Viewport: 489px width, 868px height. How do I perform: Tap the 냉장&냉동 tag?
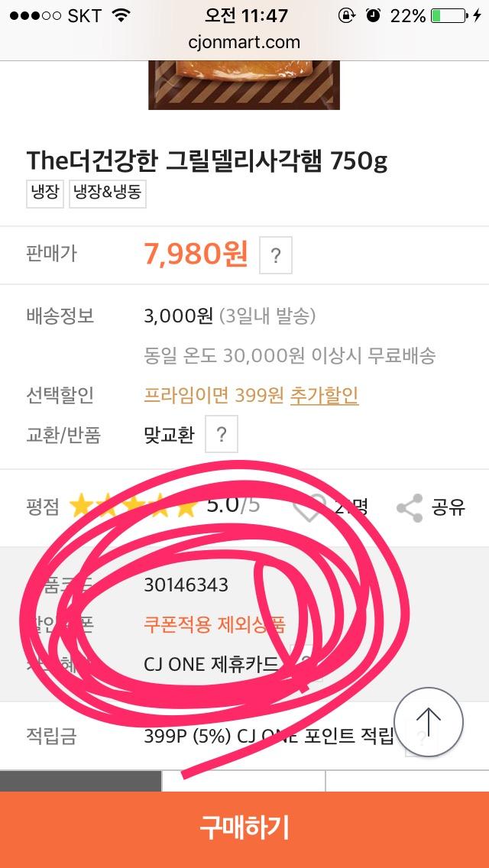point(108,193)
